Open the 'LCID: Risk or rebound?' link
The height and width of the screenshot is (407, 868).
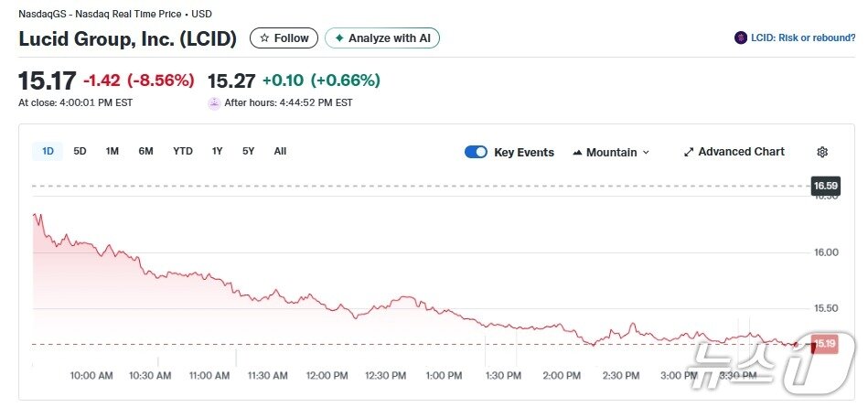803,38
